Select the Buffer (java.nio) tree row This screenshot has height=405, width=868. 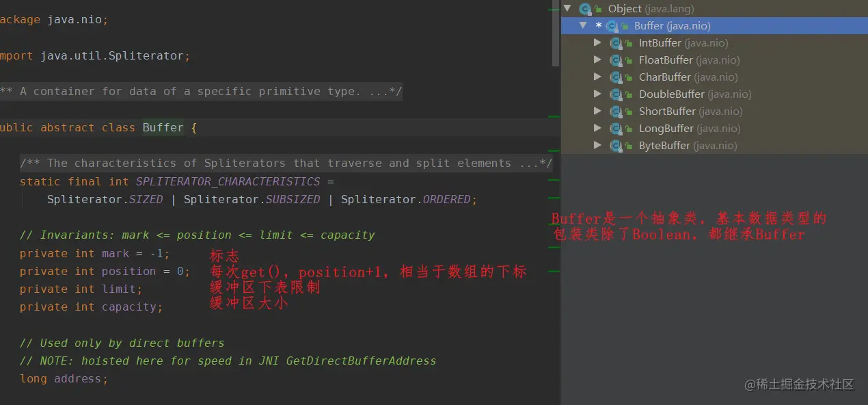[714, 26]
